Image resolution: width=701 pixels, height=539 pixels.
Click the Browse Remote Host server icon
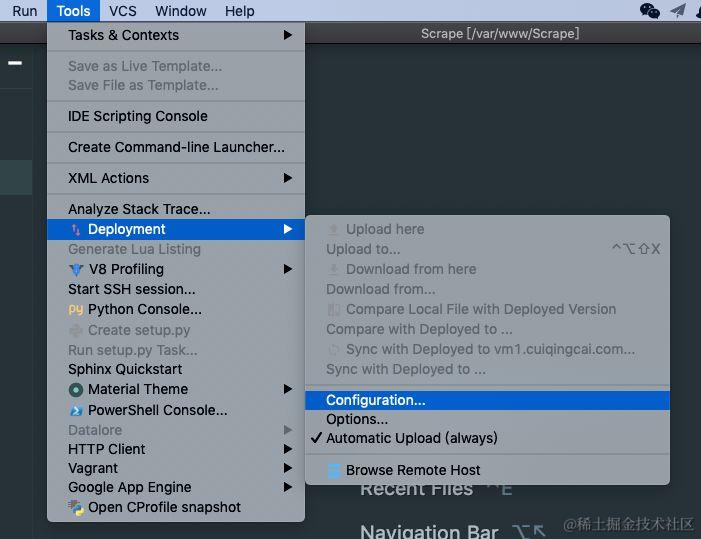[334, 471]
